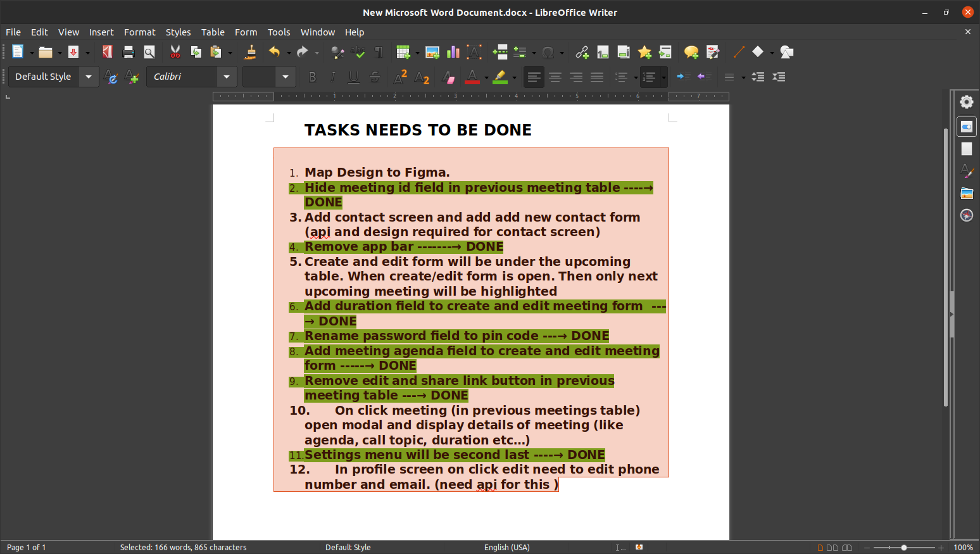Viewport: 980px width, 554px height.
Task: Toggle Bold formatting
Action: coord(312,77)
